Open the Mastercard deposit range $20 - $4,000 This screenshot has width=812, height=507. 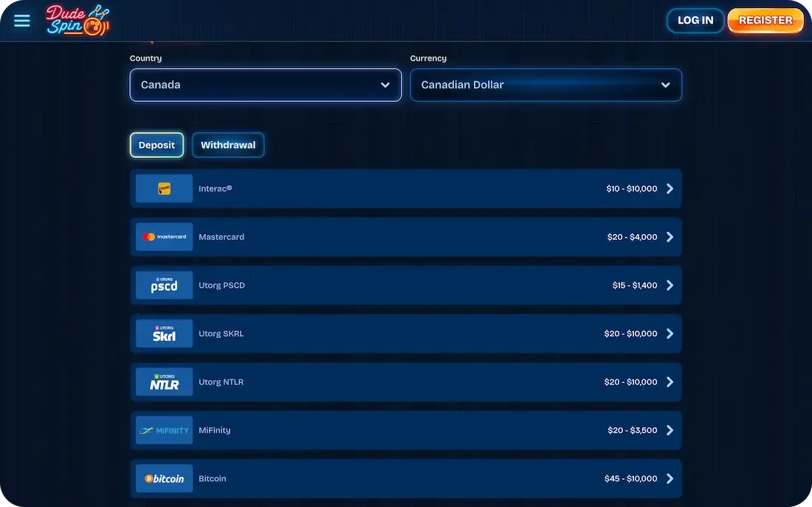pos(406,237)
